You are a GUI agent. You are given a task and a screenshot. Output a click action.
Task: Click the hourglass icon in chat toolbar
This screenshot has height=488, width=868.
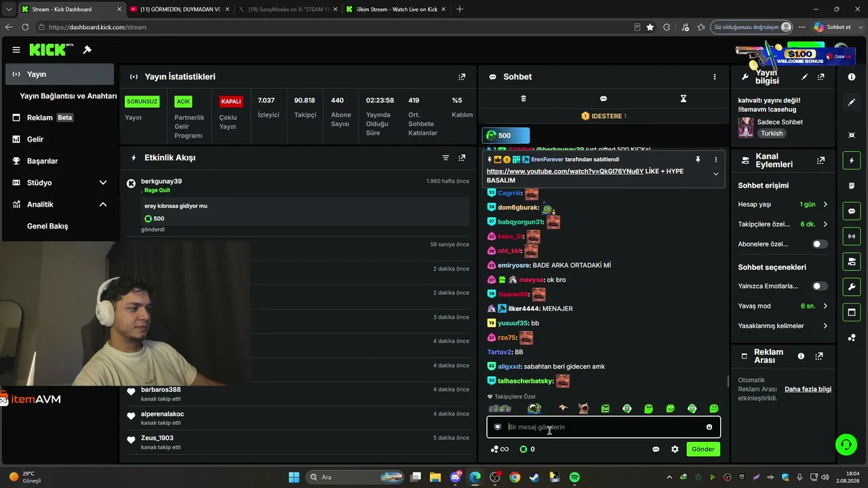(684, 98)
